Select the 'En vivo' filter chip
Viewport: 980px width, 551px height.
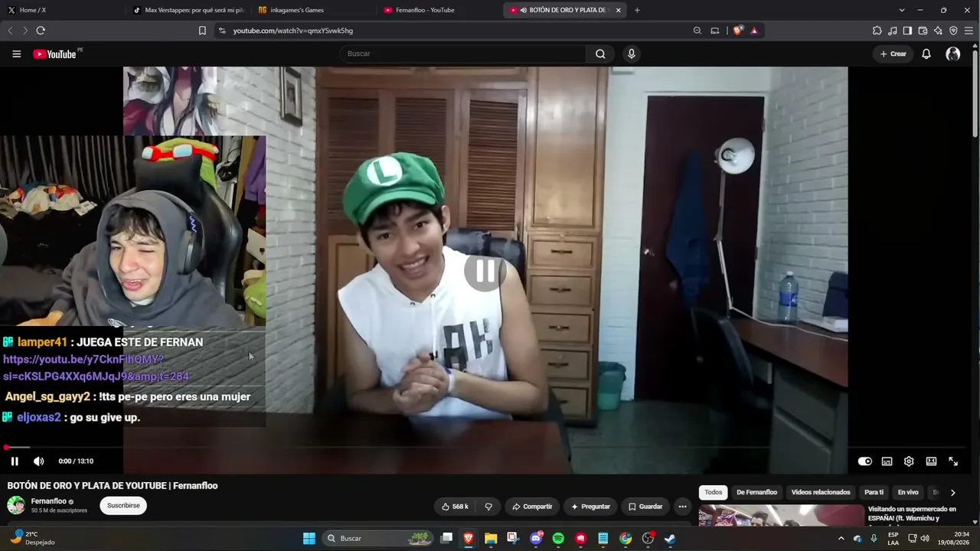[x=908, y=493]
